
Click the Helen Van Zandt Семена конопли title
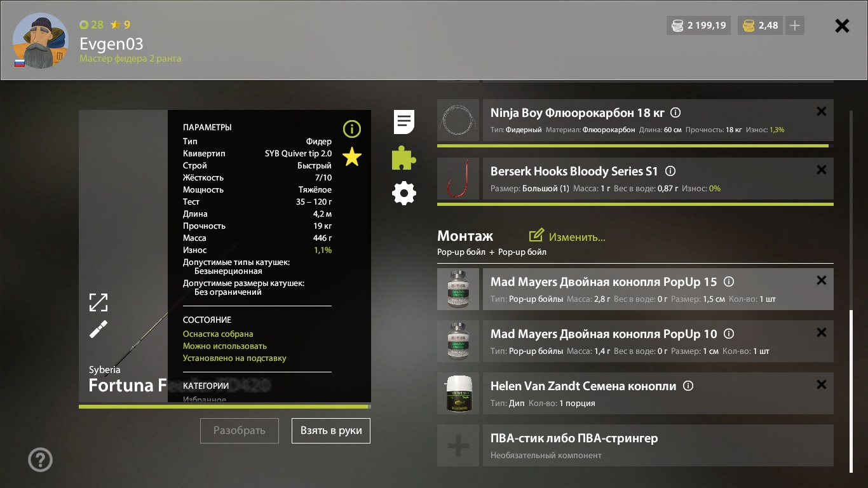click(x=583, y=386)
